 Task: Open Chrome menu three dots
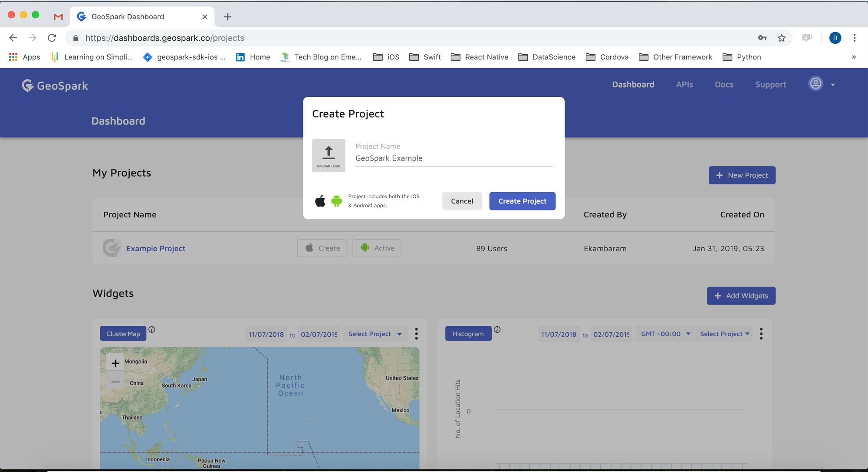pyautogui.click(x=855, y=38)
